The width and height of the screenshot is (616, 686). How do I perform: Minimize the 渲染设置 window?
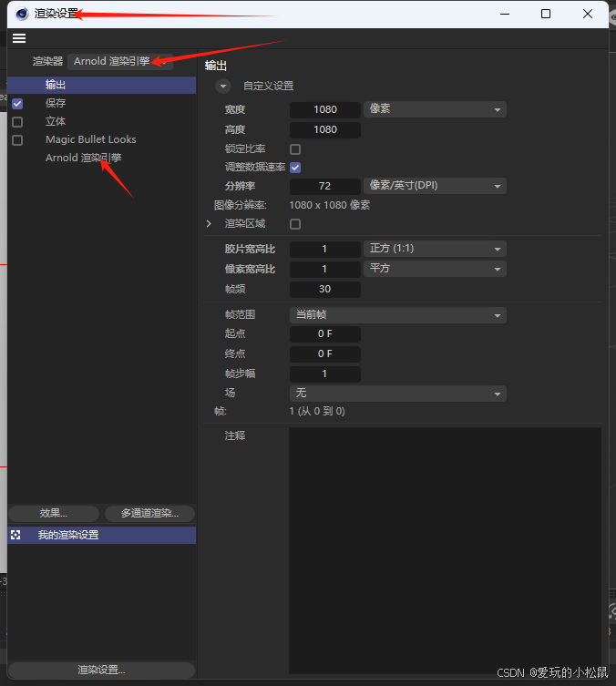(x=505, y=14)
